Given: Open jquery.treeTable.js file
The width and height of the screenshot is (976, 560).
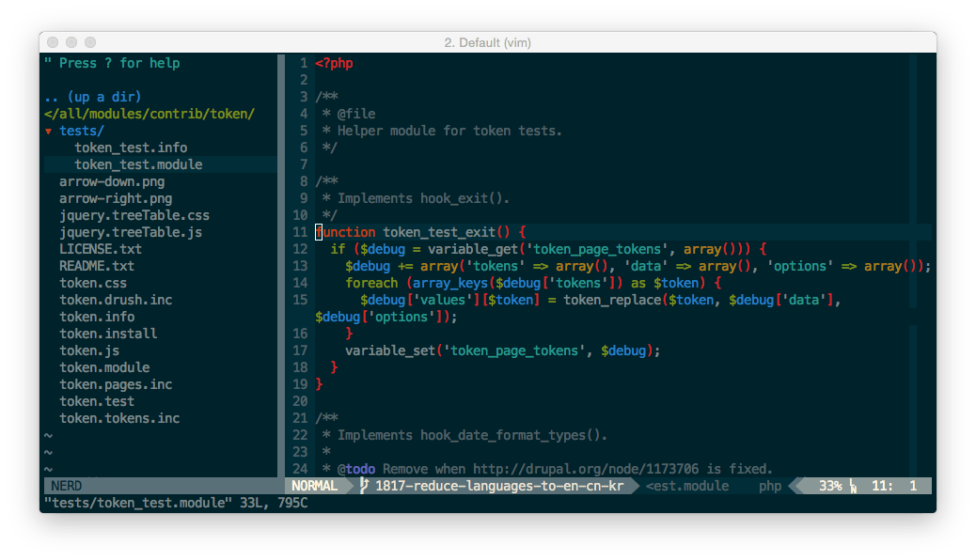Looking at the screenshot, I should pyautogui.click(x=131, y=232).
